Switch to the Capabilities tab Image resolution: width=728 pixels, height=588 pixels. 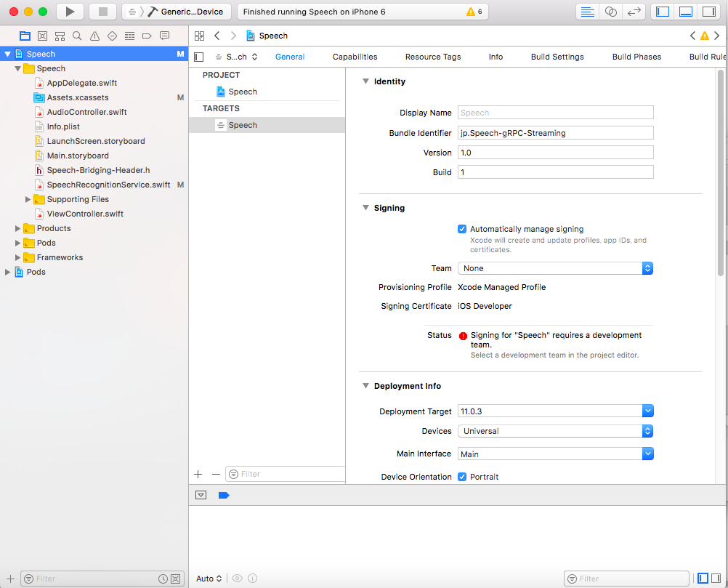coord(355,57)
